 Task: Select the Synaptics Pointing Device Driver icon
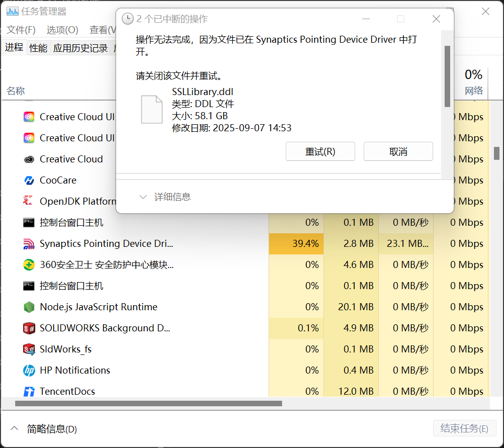click(x=29, y=244)
